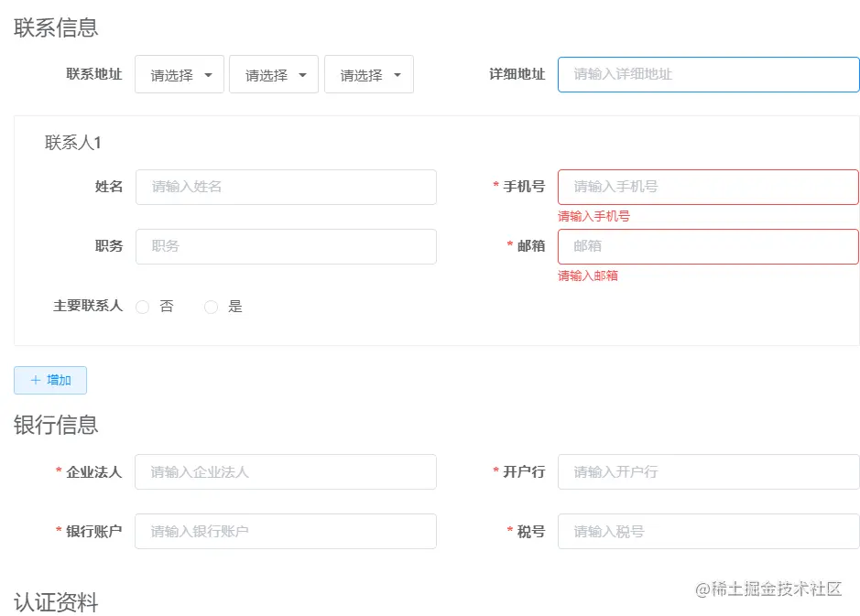The image size is (860, 616).
Task: Focus the 开户行 input field
Action: (x=708, y=472)
